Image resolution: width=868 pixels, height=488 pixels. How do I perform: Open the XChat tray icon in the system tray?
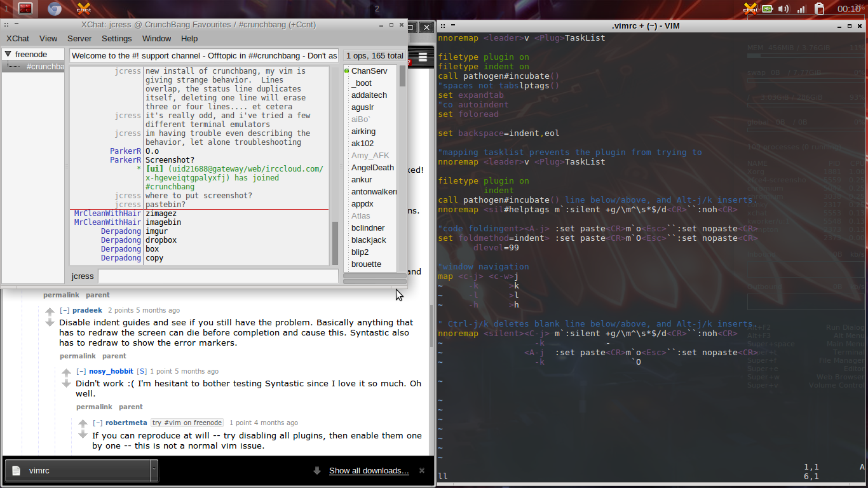click(750, 8)
